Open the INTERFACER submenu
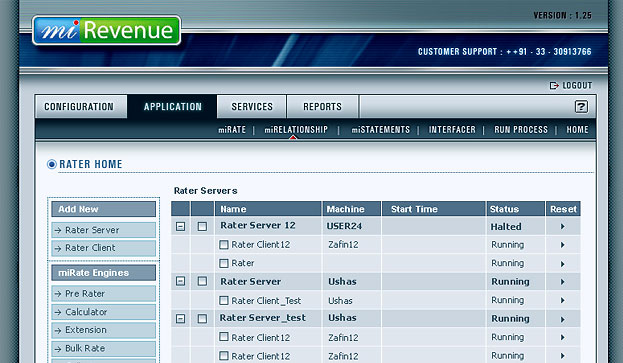The width and height of the screenshot is (623, 363). 452,130
